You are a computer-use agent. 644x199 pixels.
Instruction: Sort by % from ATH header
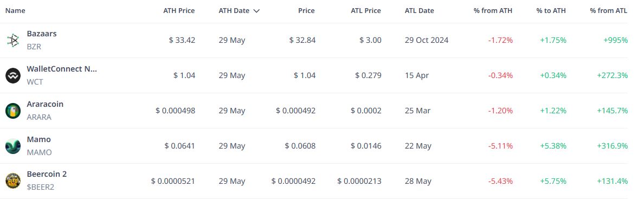(x=493, y=11)
